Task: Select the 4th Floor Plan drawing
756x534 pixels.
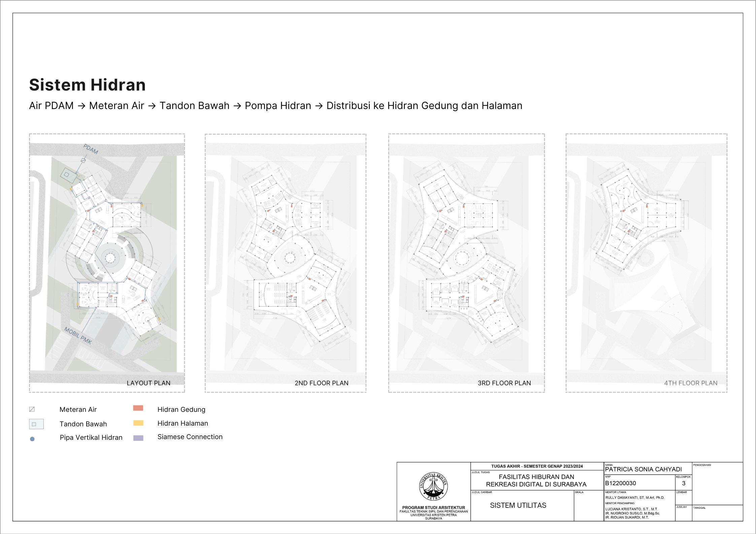Action: (x=646, y=262)
